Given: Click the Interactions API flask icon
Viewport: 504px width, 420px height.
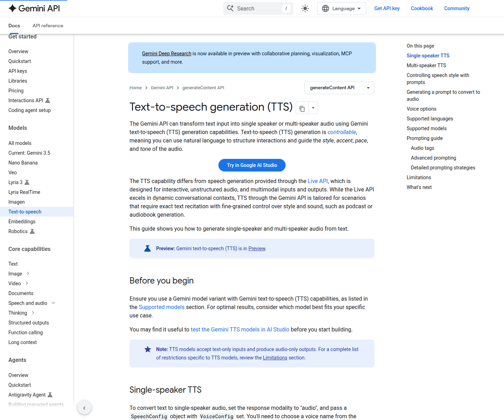Looking at the screenshot, I should pos(48,100).
